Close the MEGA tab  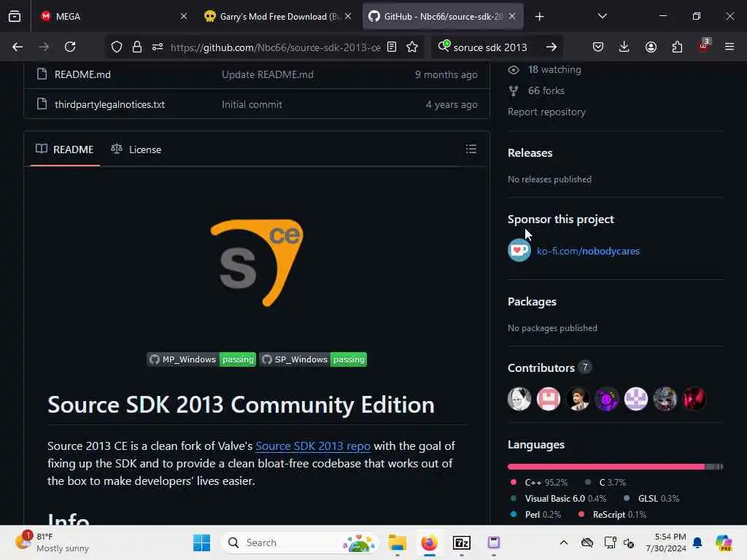tap(183, 16)
